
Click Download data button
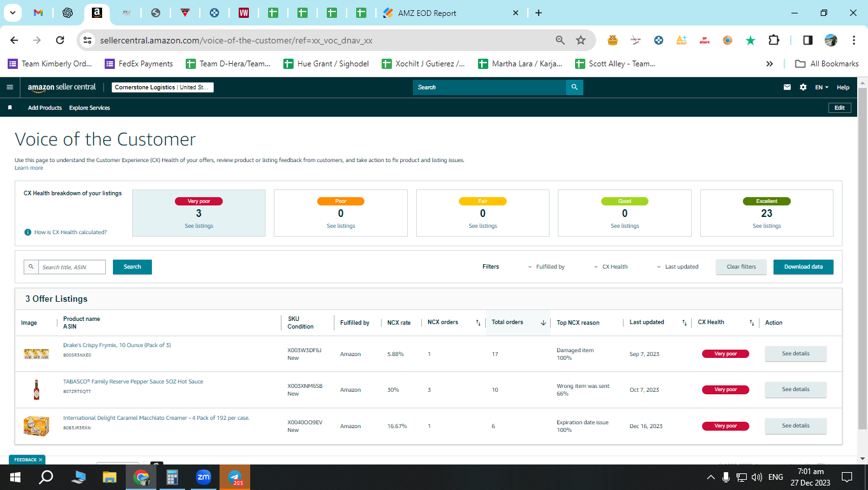coord(803,267)
